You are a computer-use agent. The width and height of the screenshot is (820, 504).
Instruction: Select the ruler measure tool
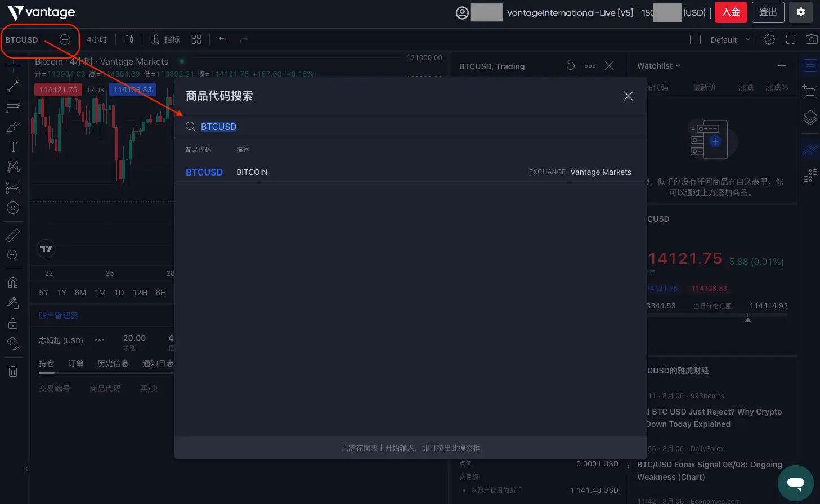(x=13, y=235)
